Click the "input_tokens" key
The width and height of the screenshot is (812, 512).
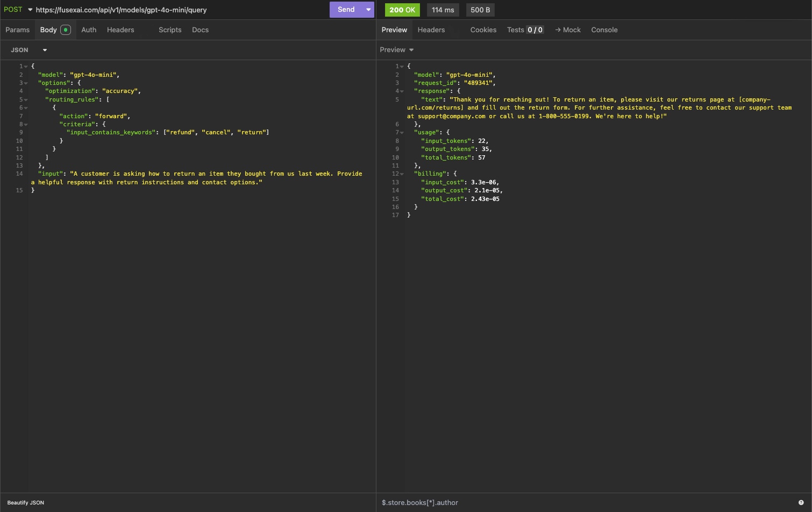coord(446,141)
